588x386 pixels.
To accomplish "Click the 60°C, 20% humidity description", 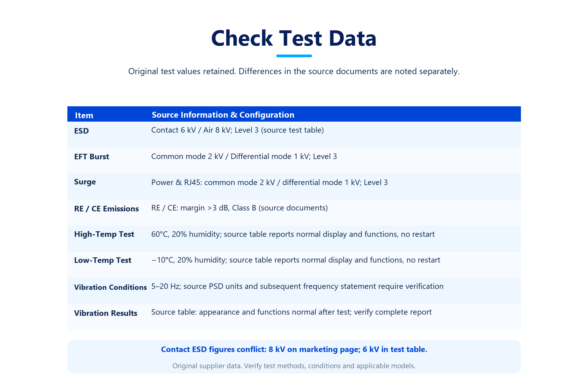I will (x=293, y=234).
